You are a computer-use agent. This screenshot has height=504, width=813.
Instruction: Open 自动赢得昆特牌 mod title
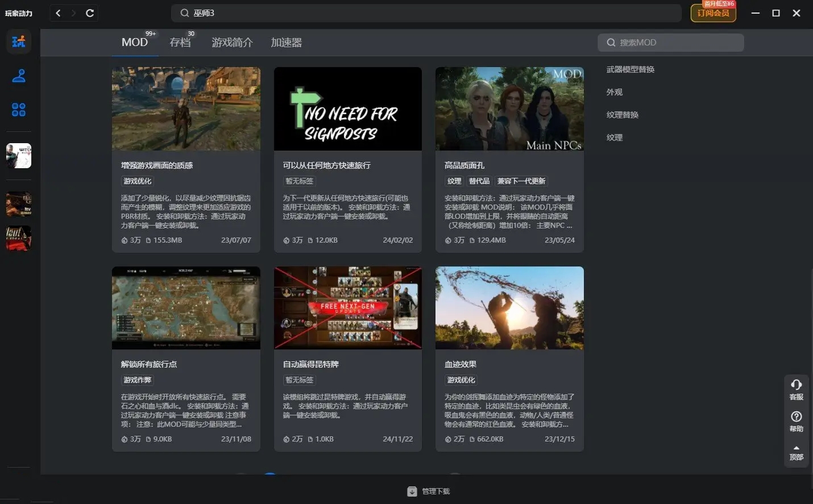click(311, 364)
